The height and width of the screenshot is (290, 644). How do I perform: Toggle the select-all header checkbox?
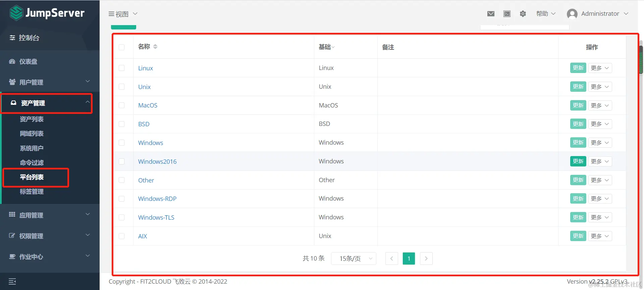coord(121,47)
